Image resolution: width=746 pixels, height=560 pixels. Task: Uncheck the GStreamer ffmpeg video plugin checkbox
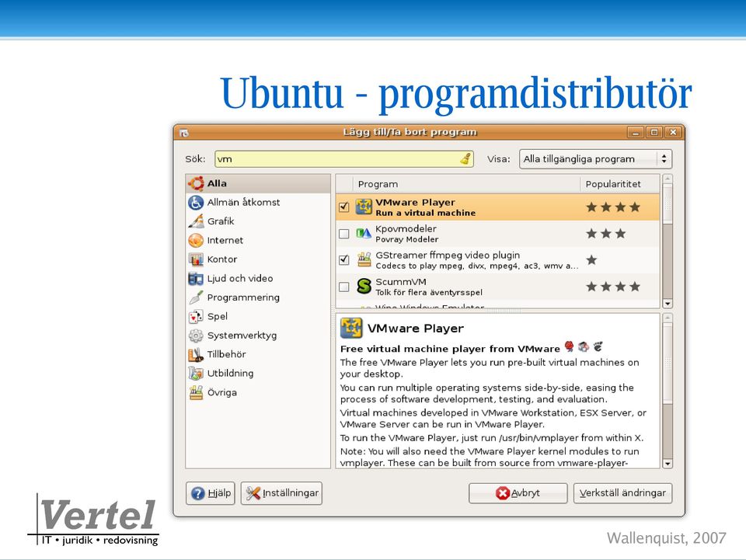(x=344, y=260)
